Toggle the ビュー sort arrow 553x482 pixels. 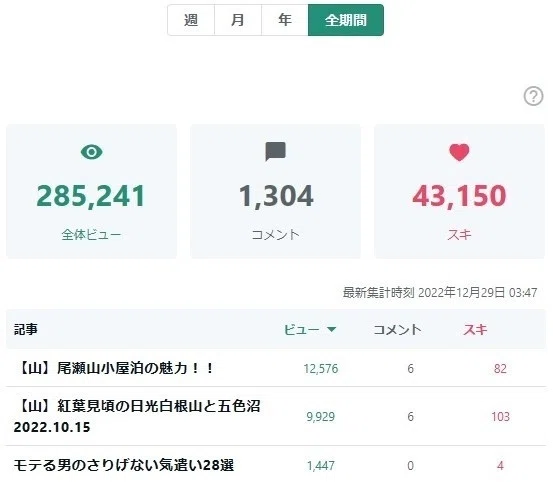coord(331,329)
